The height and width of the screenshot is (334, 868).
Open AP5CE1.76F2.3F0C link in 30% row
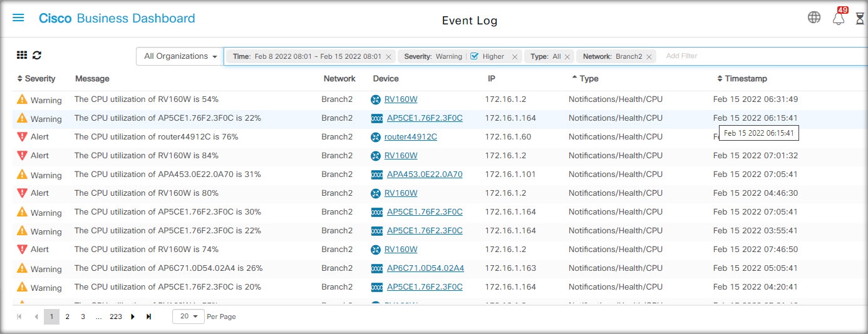[x=425, y=212]
